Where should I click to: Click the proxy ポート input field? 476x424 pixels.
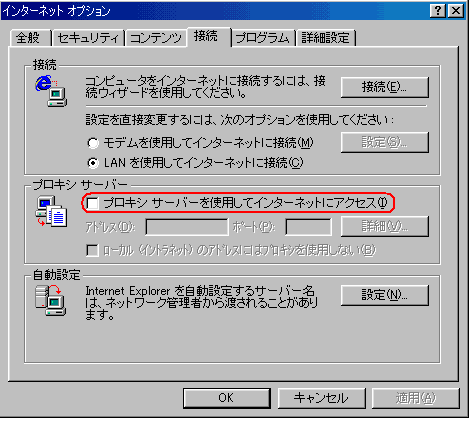[x=309, y=227]
